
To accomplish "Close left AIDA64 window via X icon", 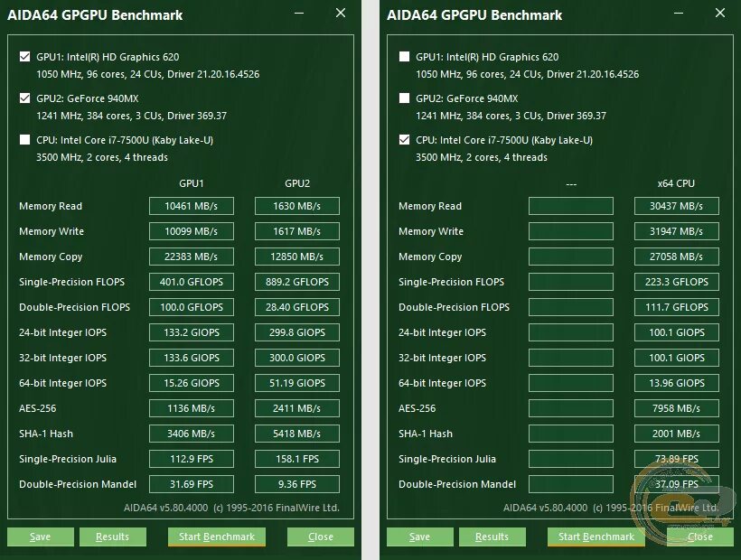I will [x=341, y=14].
